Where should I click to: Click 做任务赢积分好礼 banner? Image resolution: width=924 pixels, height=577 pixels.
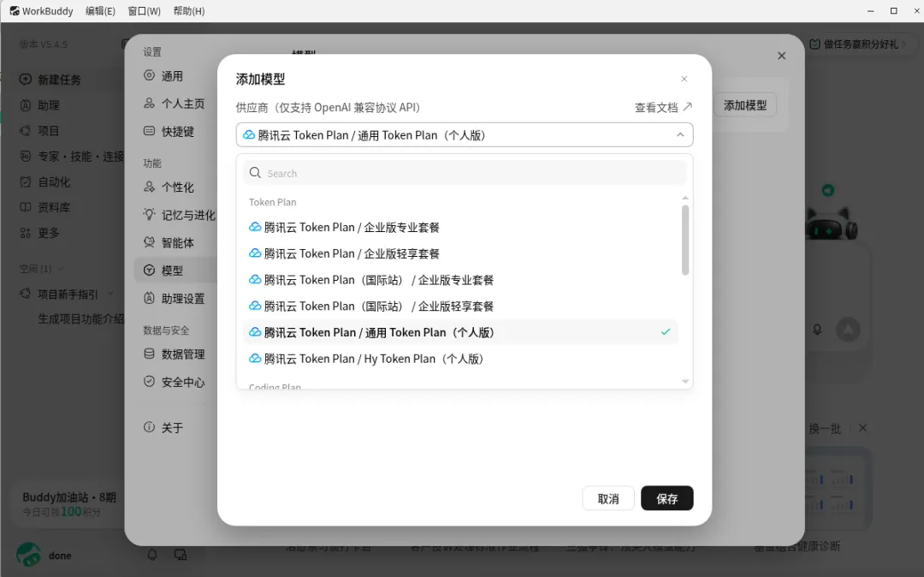point(856,45)
